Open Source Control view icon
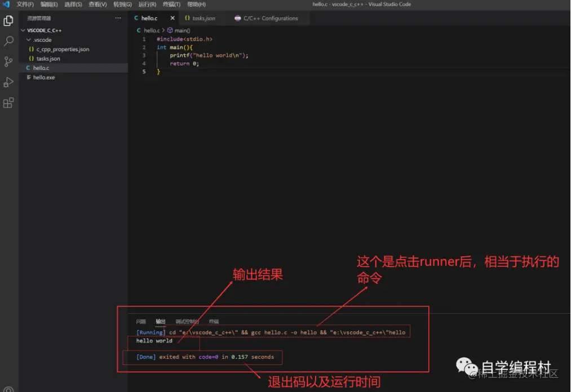The image size is (571, 392). click(8, 61)
